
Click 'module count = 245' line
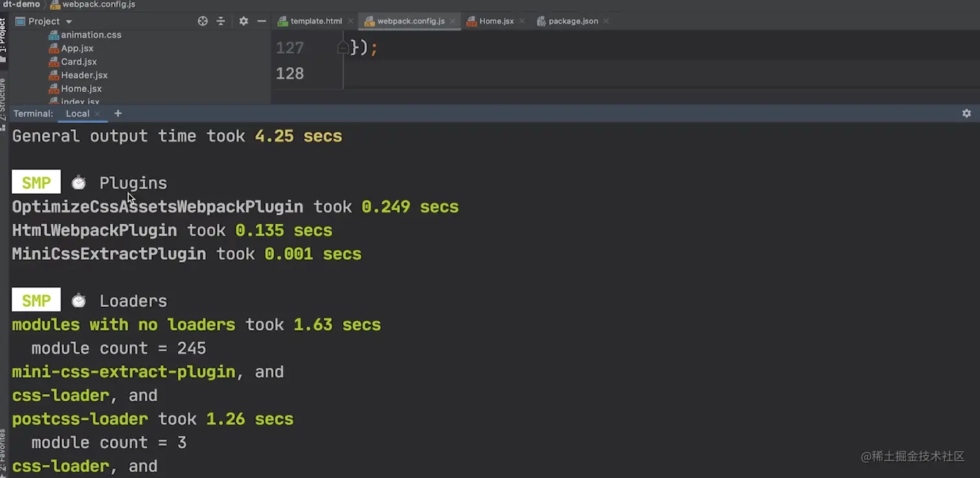(119, 348)
